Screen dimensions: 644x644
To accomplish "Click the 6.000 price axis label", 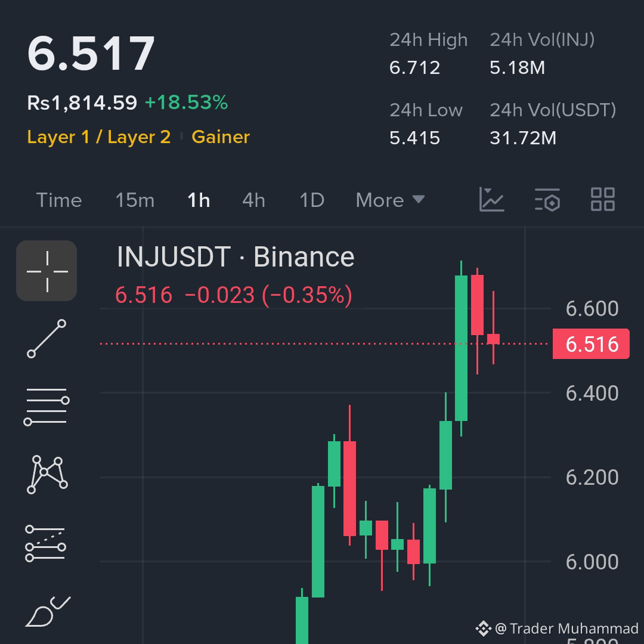I will [x=592, y=562].
